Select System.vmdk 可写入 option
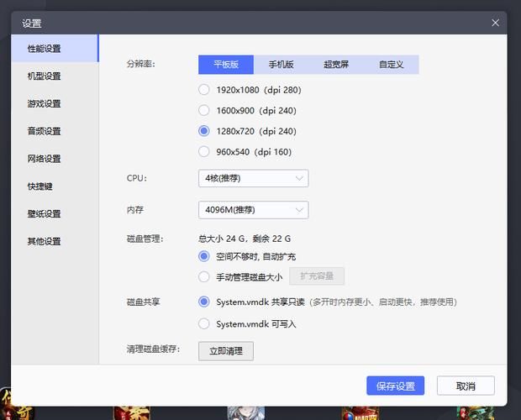The height and width of the screenshot is (420, 521). 204,323
